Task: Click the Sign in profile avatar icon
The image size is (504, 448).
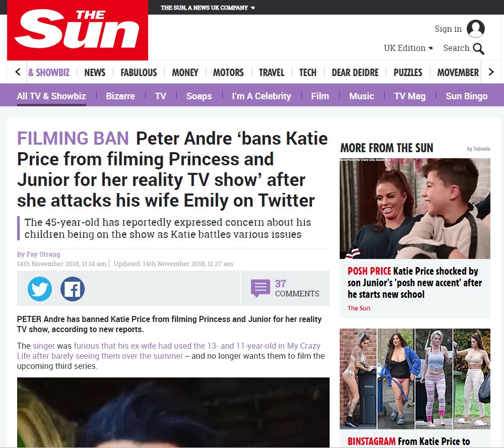Action: click(x=476, y=29)
